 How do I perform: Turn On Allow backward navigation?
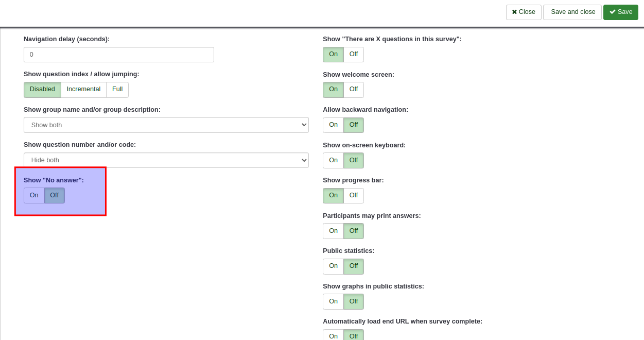pyautogui.click(x=333, y=125)
